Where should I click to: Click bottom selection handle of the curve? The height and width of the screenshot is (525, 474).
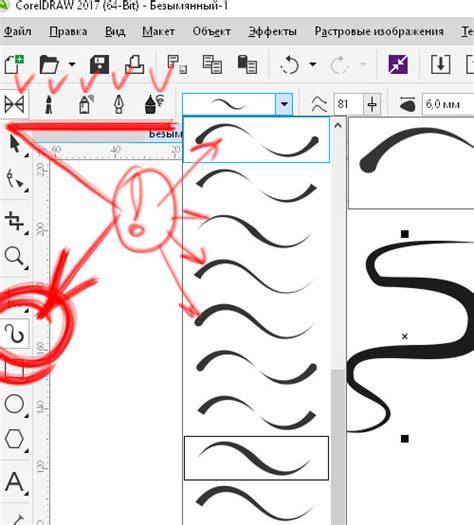pos(405,438)
